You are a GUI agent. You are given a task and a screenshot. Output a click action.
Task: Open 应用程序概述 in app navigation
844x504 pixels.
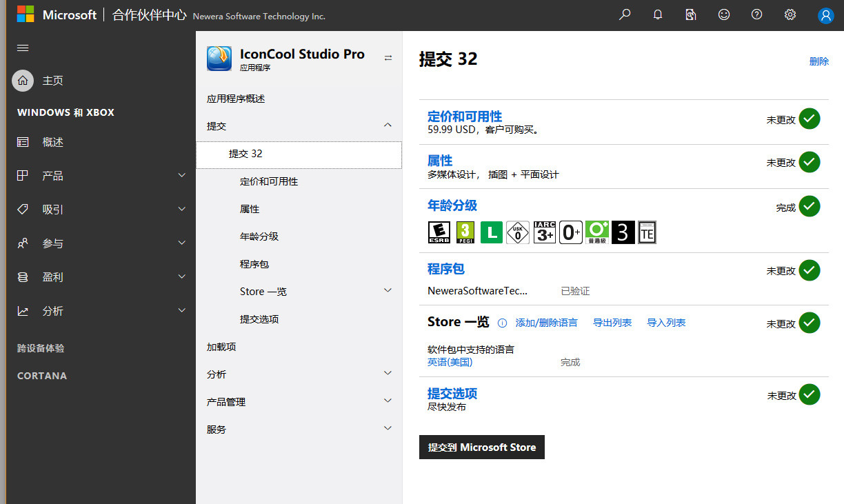coord(236,99)
